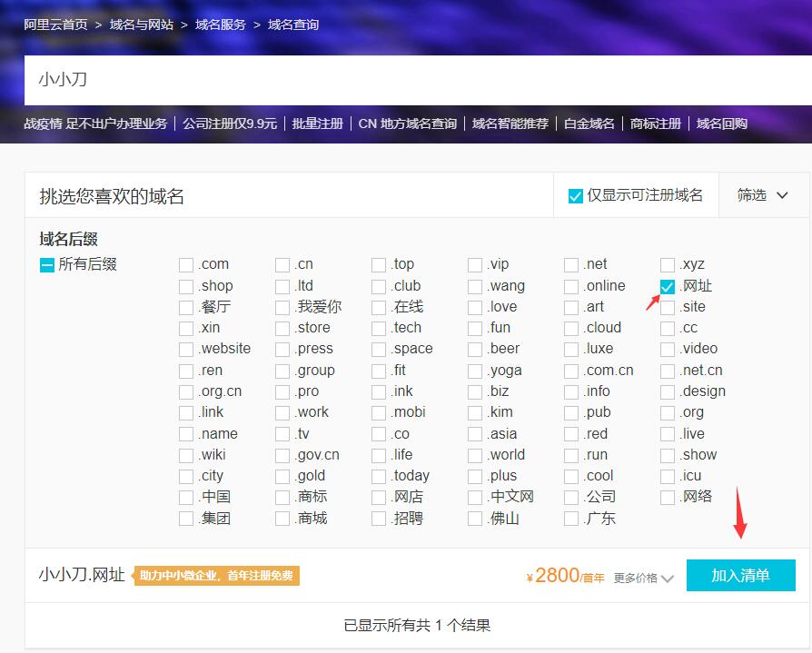The width and height of the screenshot is (812, 653).
Task: Check the .shop suffix option
Action: 186,286
